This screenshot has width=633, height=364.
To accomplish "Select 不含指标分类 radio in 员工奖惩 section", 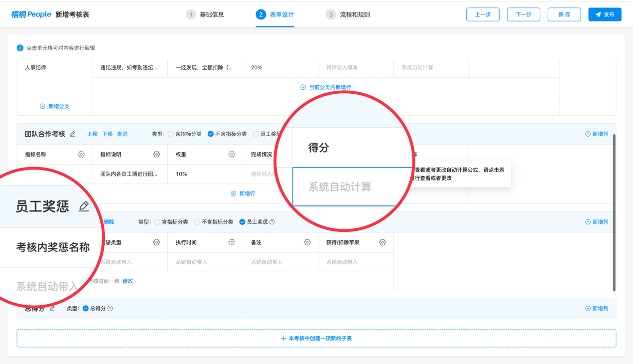I will tap(197, 222).
